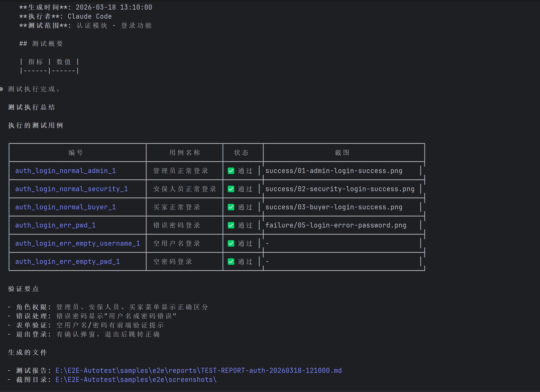The width and height of the screenshot is (540, 392).
Task: Click the success/02-security-login-success.png text
Action: point(340,189)
